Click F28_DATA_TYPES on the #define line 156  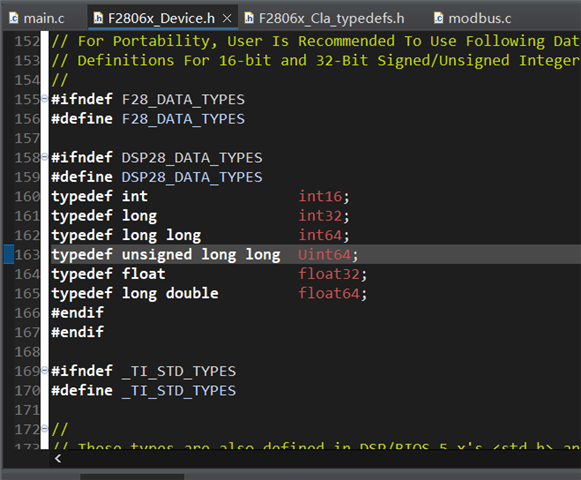click(183, 119)
